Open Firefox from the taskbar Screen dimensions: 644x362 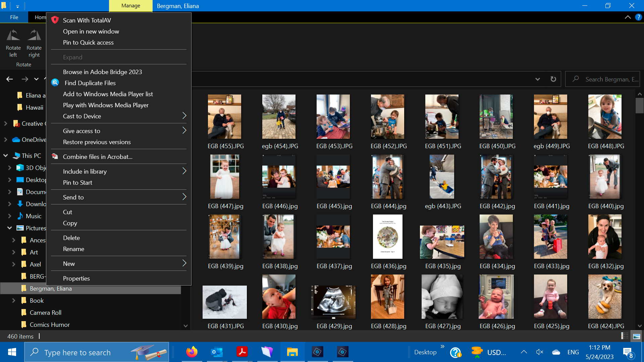tap(192, 352)
